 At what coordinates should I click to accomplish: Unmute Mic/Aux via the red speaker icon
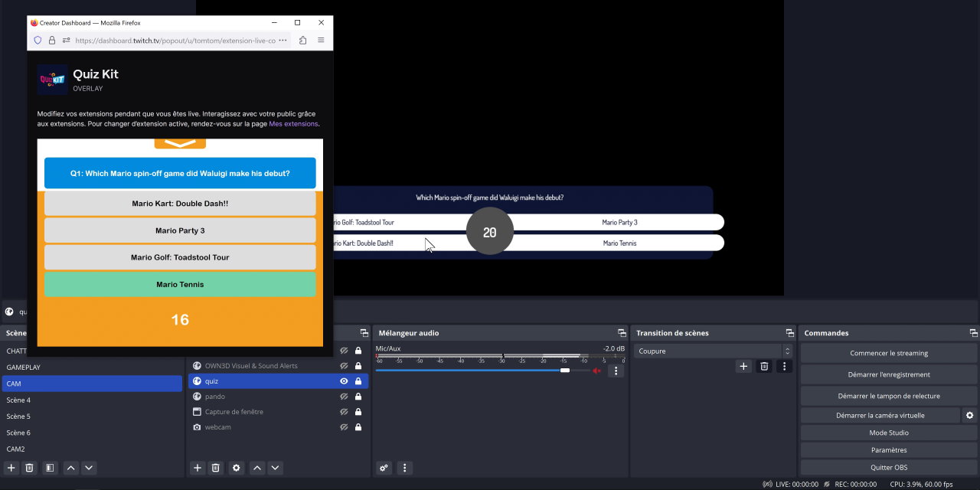click(597, 371)
